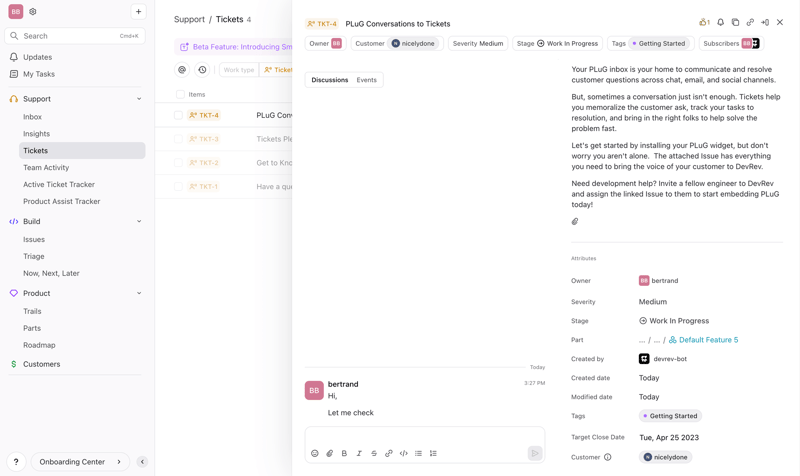Insert hyperlink in composer
Screen dimensions: 800x476
pyautogui.click(x=389, y=453)
